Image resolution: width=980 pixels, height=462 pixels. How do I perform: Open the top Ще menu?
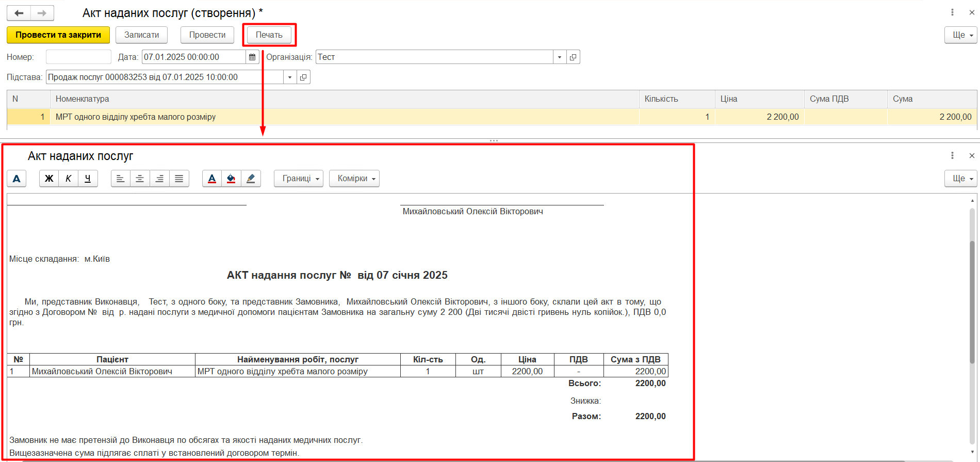pyautogui.click(x=961, y=35)
